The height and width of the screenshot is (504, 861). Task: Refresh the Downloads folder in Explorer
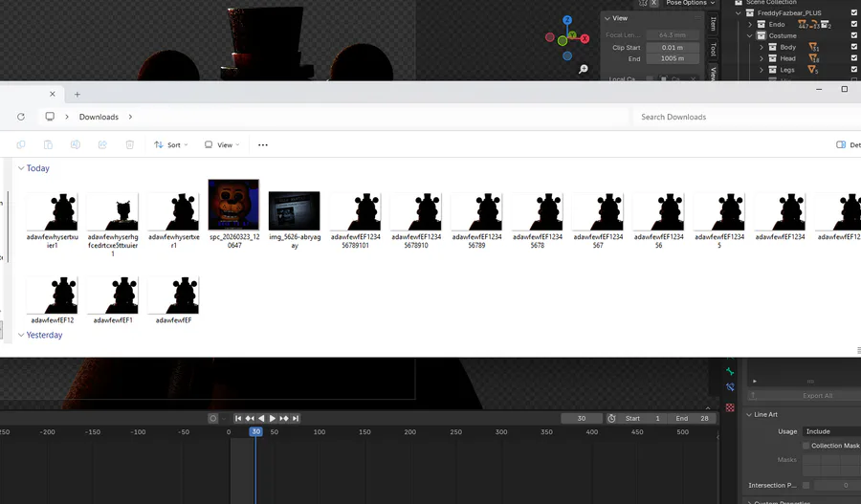point(21,117)
